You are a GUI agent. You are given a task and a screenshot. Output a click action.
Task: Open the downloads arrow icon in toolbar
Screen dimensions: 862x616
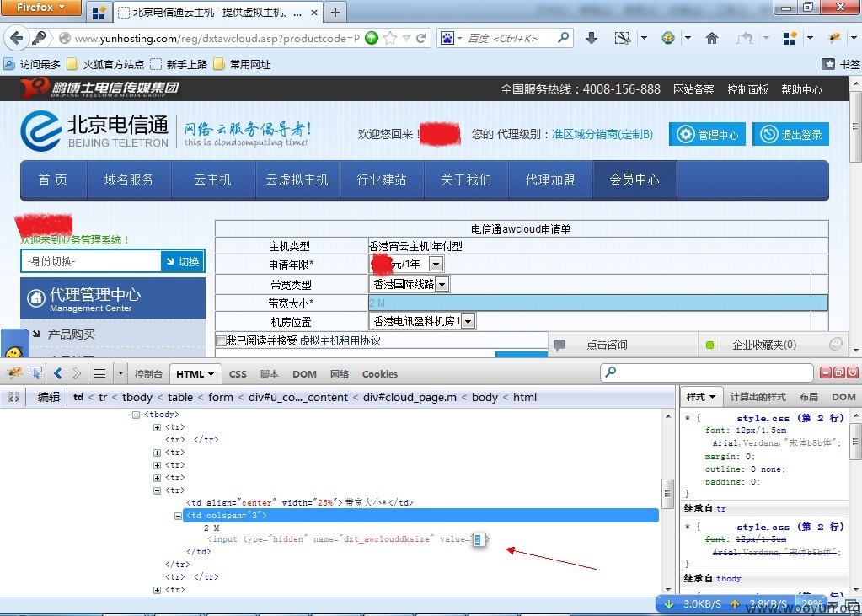tap(592, 38)
